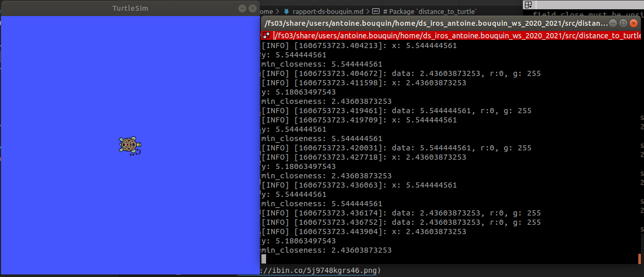This screenshot has height=277, width=644.
Task: Click the symbol icon before '# Package' breadcrumb
Action: pyautogui.click(x=376, y=11)
